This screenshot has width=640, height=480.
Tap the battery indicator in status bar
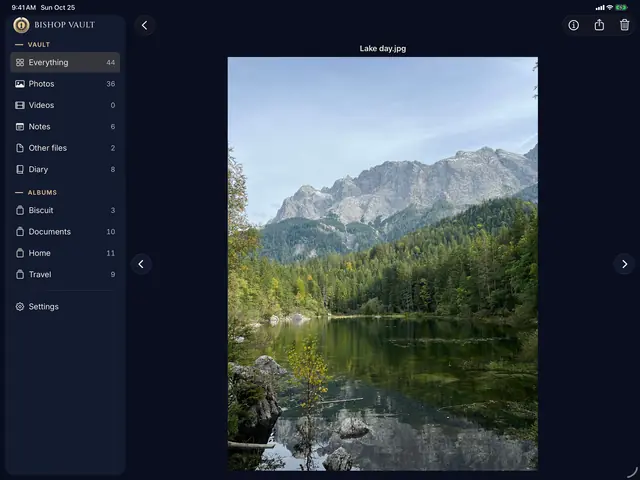point(621,7)
